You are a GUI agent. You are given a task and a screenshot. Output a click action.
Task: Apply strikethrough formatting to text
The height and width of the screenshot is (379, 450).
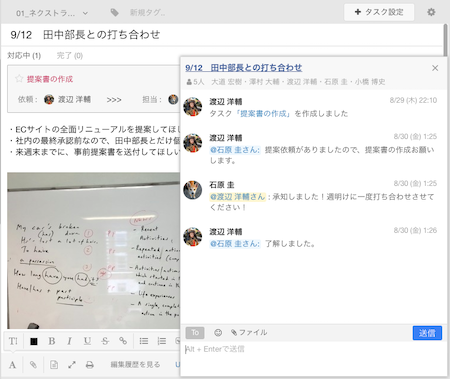(x=105, y=341)
